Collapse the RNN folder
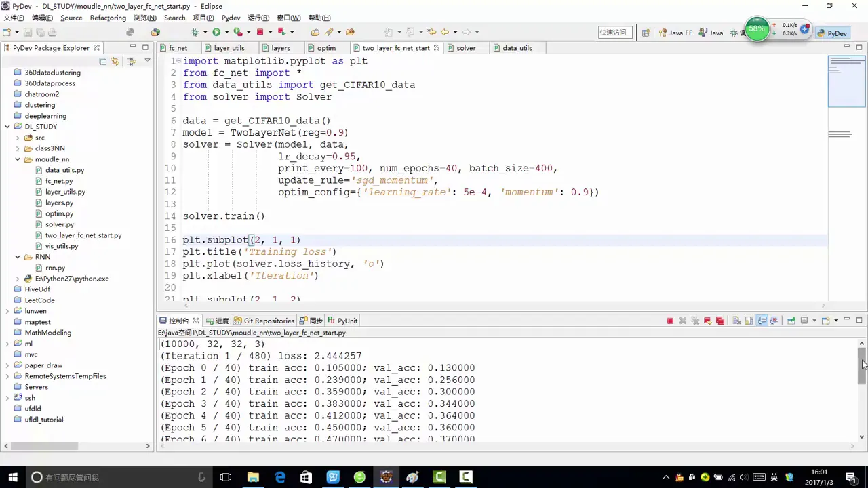This screenshot has height=488, width=868. (x=18, y=257)
